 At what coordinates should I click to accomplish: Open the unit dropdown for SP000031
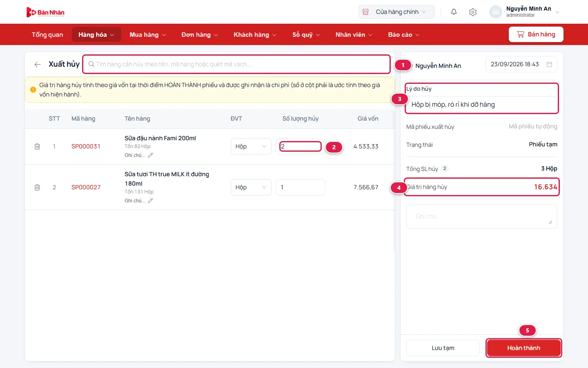pos(251,146)
